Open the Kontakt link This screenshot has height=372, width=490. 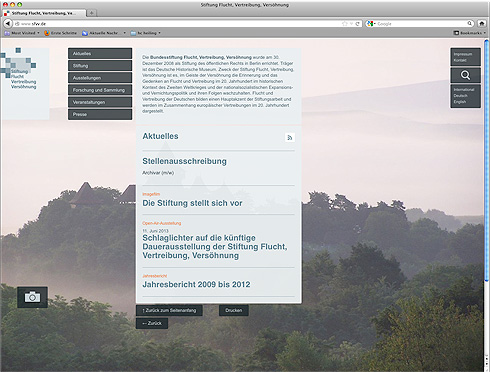click(460, 60)
